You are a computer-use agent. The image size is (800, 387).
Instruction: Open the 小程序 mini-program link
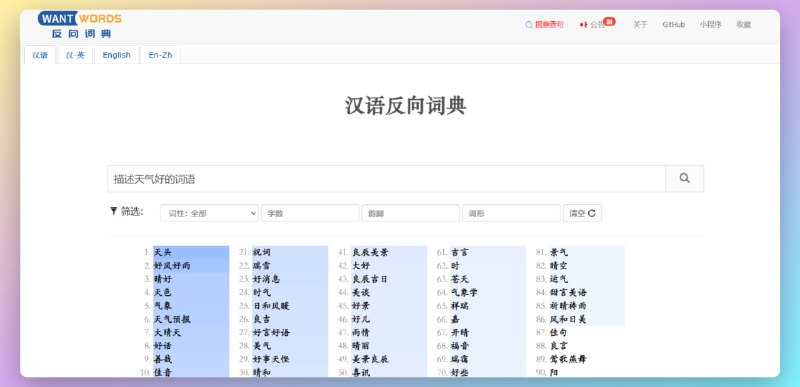pos(710,24)
